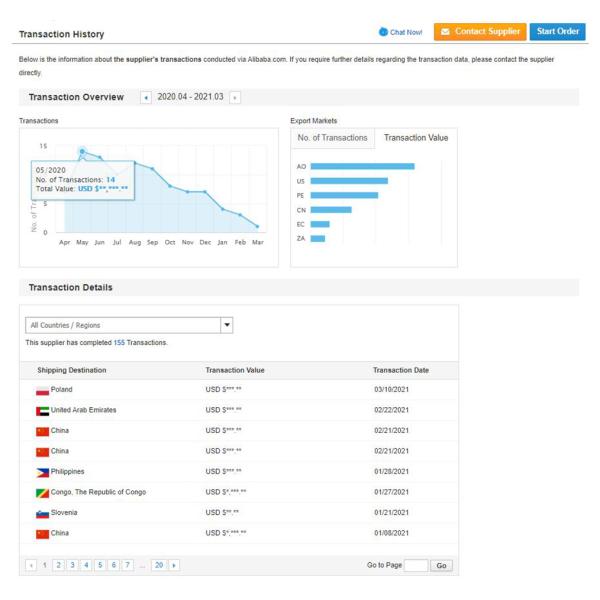Click the Philippines flag icon

(x=43, y=470)
